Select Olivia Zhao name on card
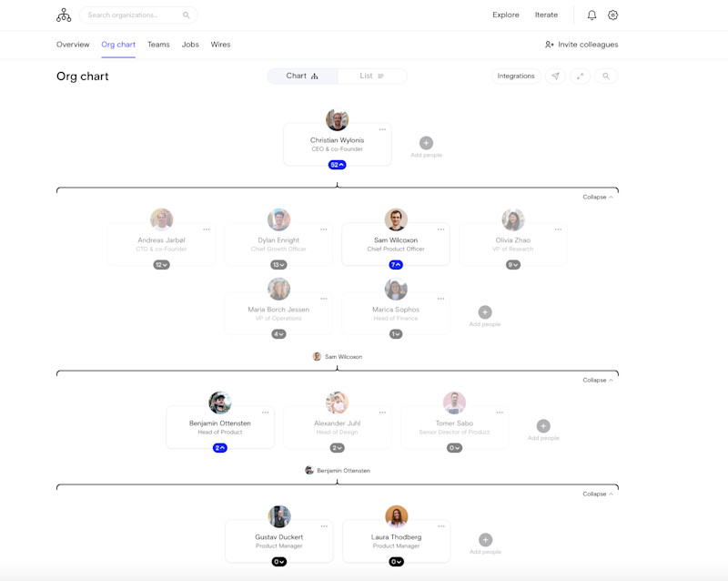Image resolution: width=728 pixels, height=581 pixels. point(513,240)
